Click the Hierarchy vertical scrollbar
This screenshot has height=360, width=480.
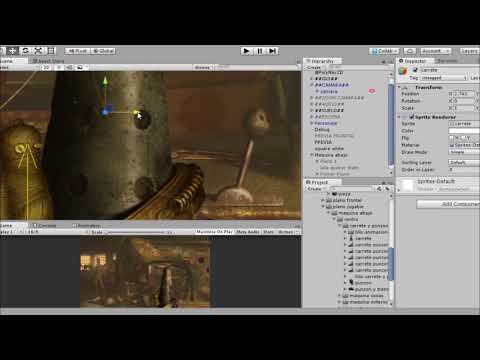tap(391, 125)
